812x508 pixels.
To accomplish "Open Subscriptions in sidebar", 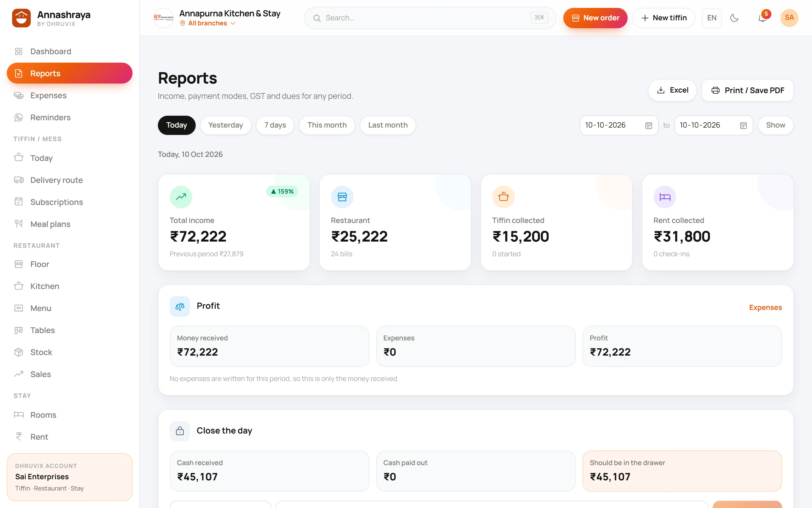I will tap(69, 202).
